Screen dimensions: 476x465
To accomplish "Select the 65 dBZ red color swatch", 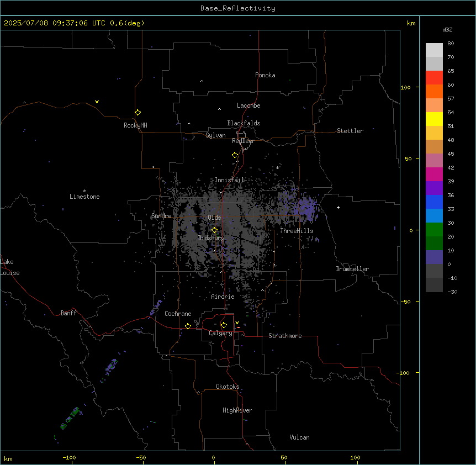I will click(434, 77).
